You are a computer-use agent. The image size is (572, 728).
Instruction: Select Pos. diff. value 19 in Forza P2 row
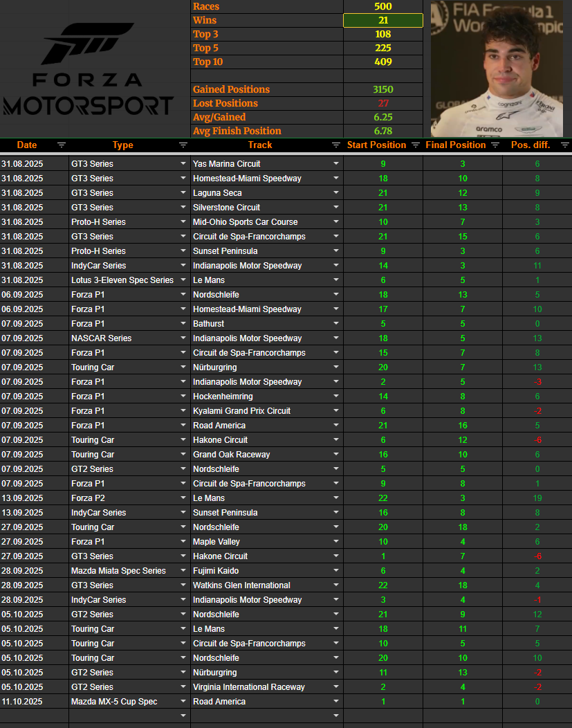[x=537, y=498]
